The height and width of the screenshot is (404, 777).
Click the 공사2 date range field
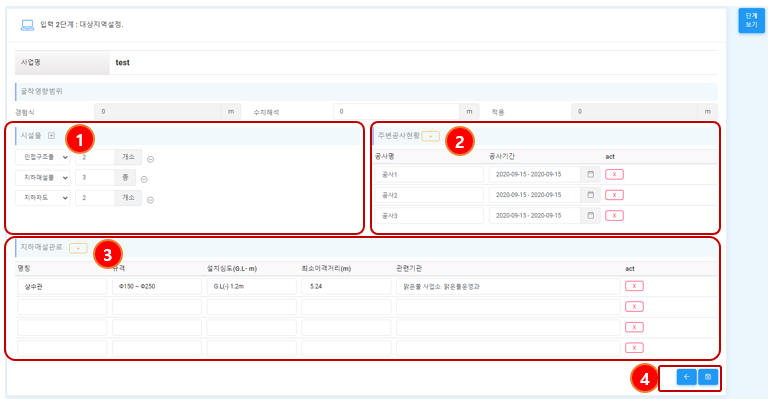[535, 195]
